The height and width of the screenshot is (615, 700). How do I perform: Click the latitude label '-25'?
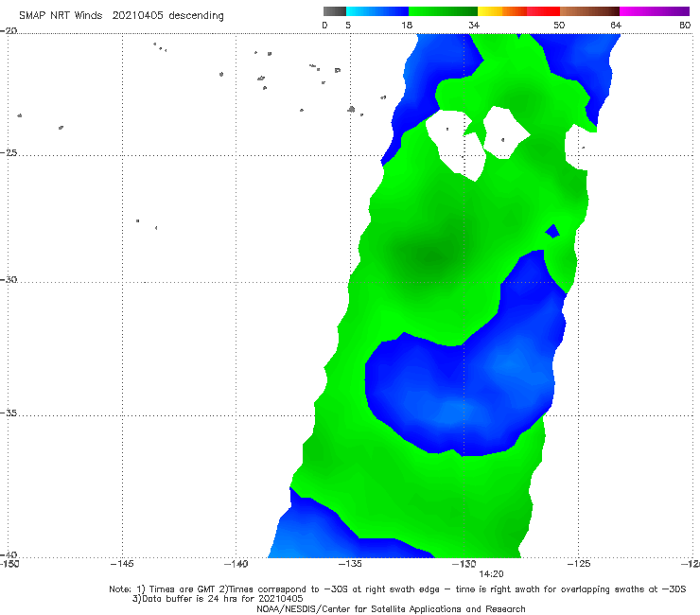9,152
